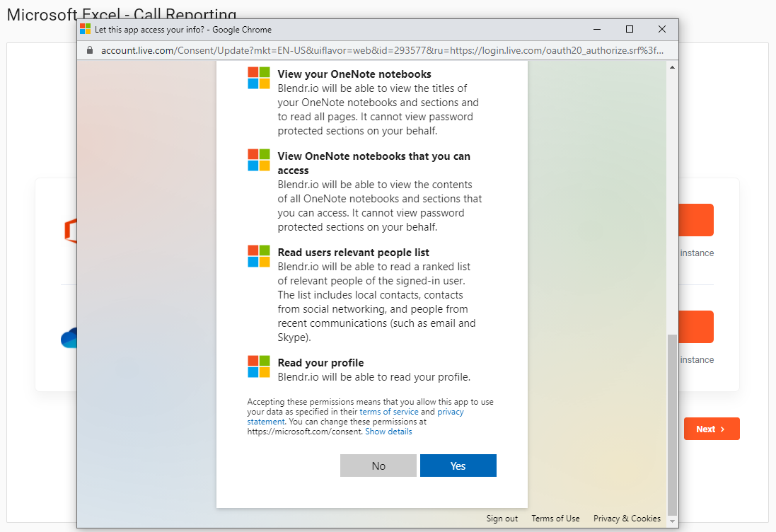The width and height of the screenshot is (776, 532).
Task: Click the address bar URL field
Action: [x=382, y=50]
